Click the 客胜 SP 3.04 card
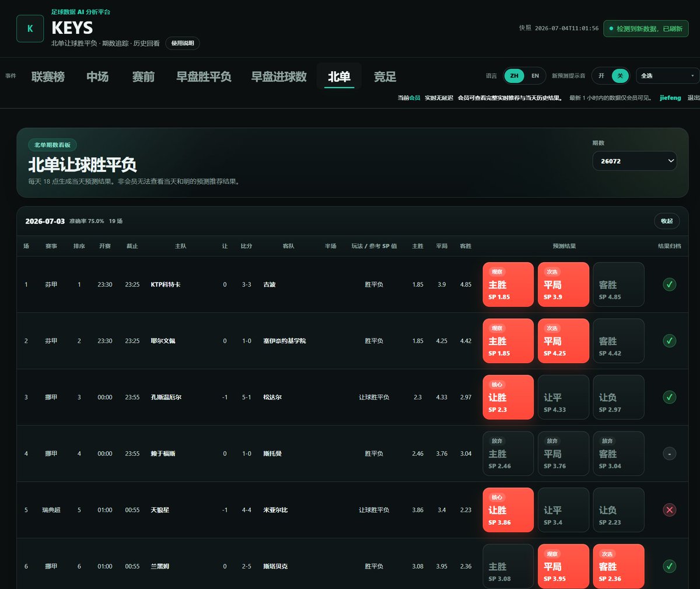The image size is (700, 589). click(618, 454)
